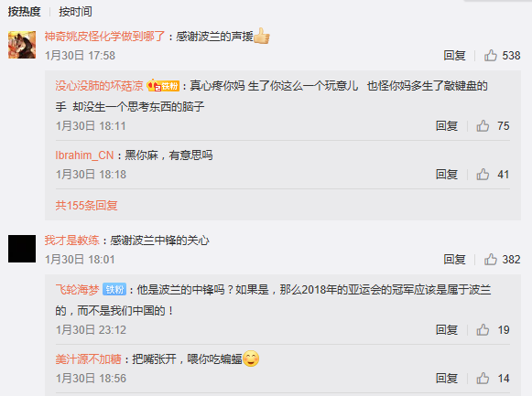Open Ibrahim_CN user profile
Screen dimensions: 532x396
pyautogui.click(x=84, y=155)
